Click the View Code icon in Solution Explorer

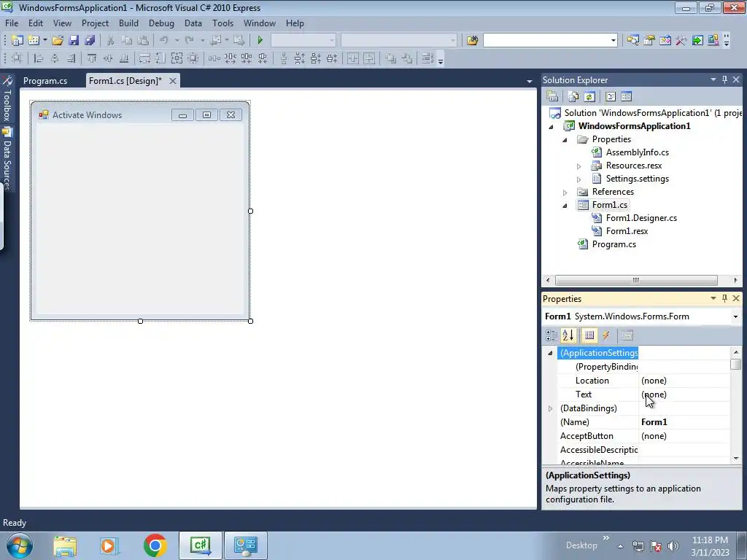(x=611, y=97)
